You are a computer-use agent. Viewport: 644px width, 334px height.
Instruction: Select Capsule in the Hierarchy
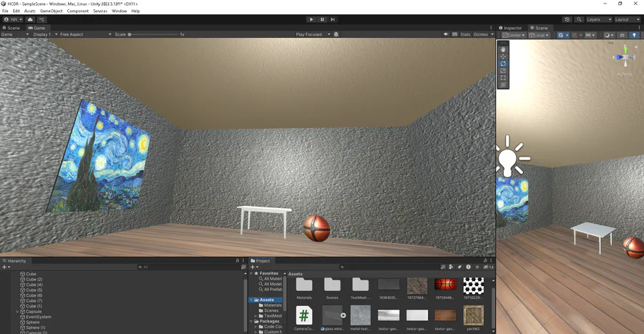click(x=33, y=311)
